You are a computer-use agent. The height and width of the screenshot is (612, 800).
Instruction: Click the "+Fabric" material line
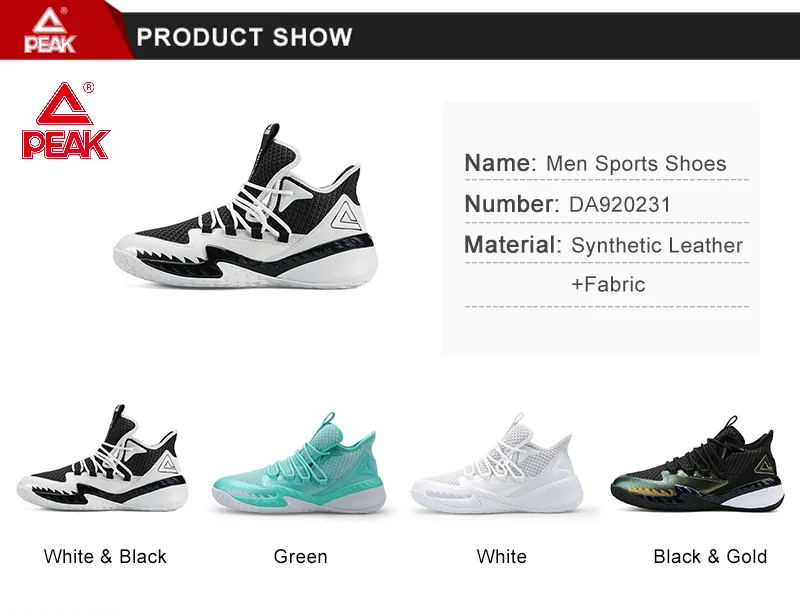[608, 284]
